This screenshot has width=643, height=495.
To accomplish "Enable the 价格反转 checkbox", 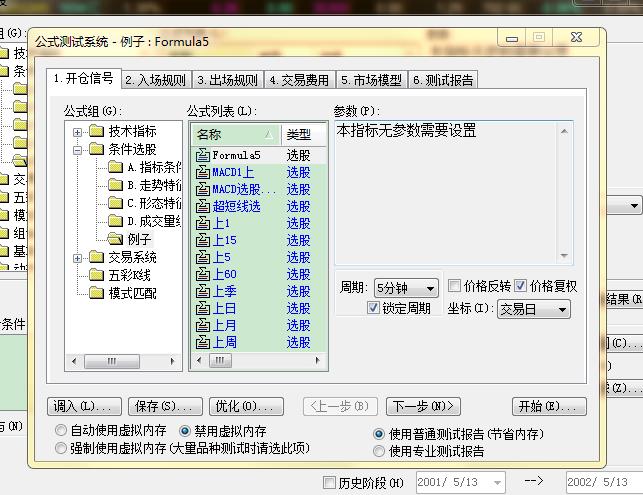I will click(454, 285).
